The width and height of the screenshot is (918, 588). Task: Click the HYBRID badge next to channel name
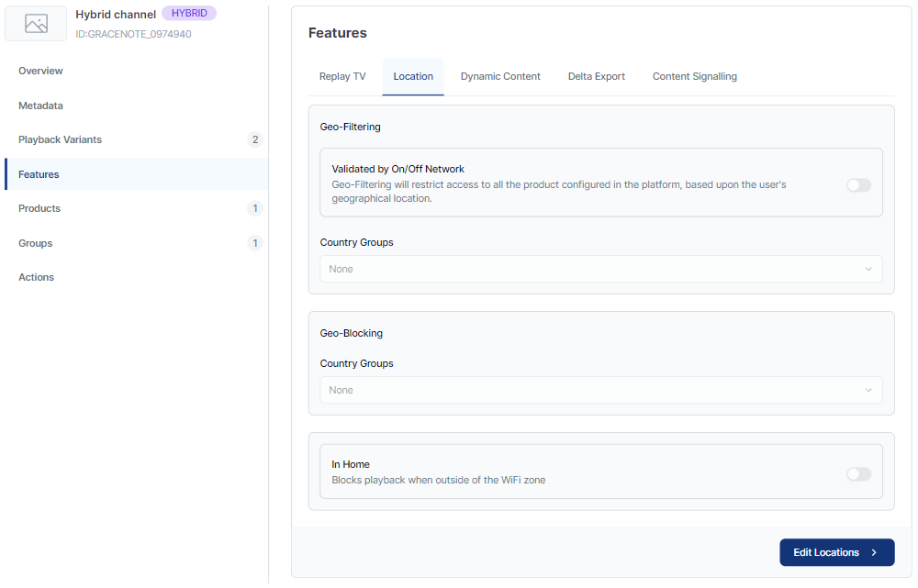(x=188, y=14)
